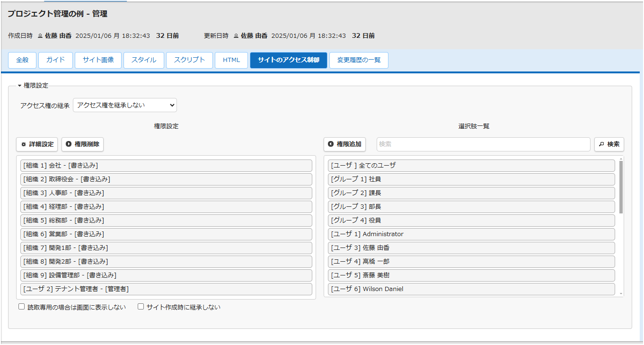644x345 pixels.
Task: Select [ユーザ 2] テナント管理者 - [管理者] entry
Action: (166, 289)
